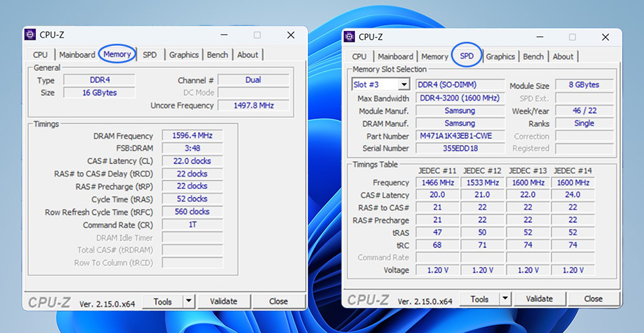Open the Graphics tab in the right CPU-Z window
This screenshot has width=644, height=333.
500,57
